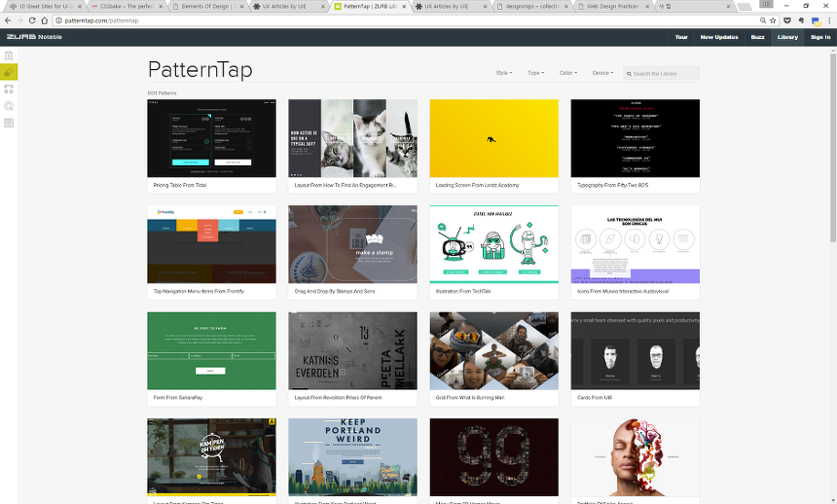Expand the Style filter dropdown
The height and width of the screenshot is (504, 837).
(x=503, y=73)
